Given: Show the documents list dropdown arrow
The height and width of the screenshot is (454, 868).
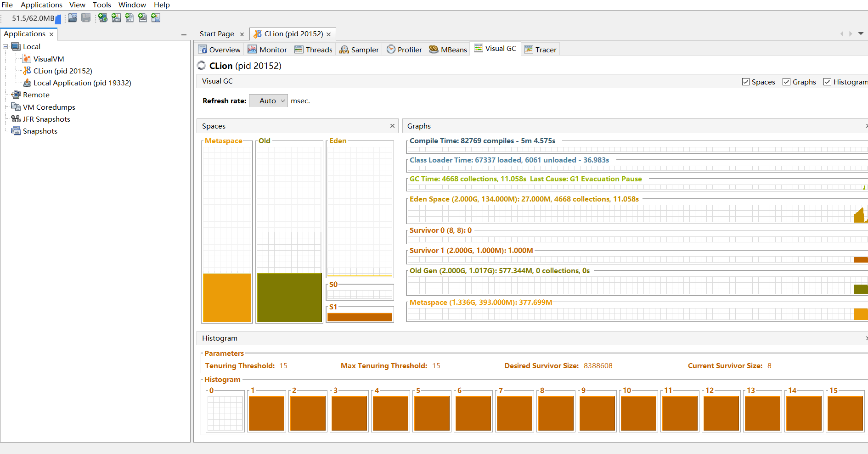Looking at the screenshot, I should (861, 34).
